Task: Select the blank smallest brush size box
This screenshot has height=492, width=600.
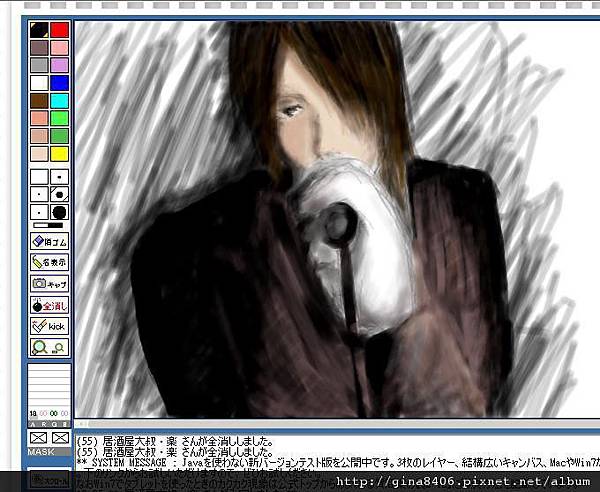Action: click(x=39, y=177)
